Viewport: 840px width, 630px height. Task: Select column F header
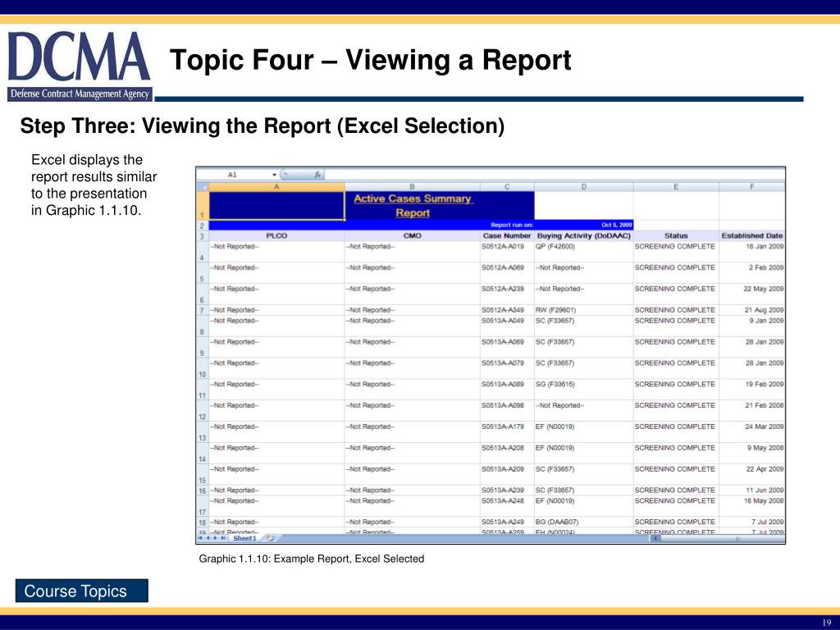click(752, 187)
